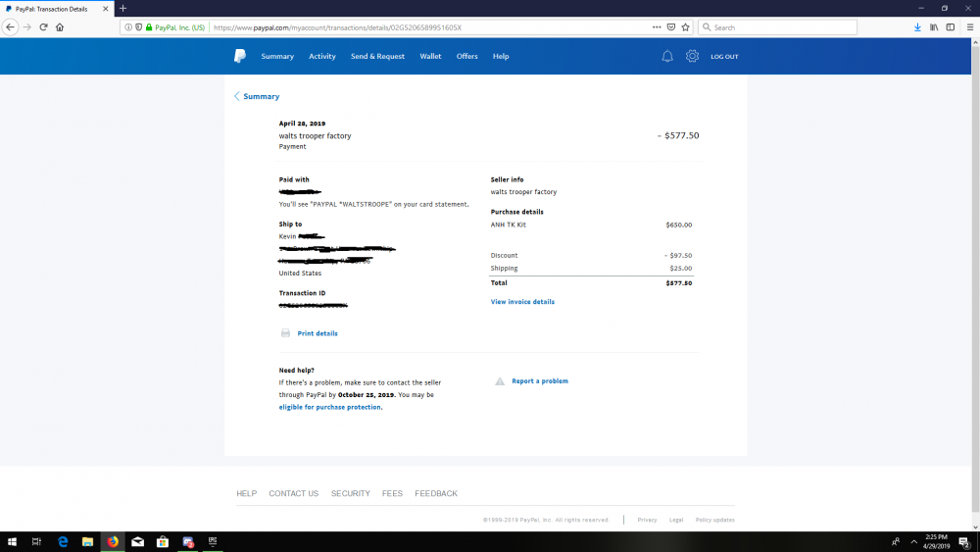This screenshot has height=552, width=980.
Task: Open SECURITY footer link
Action: coord(351,493)
